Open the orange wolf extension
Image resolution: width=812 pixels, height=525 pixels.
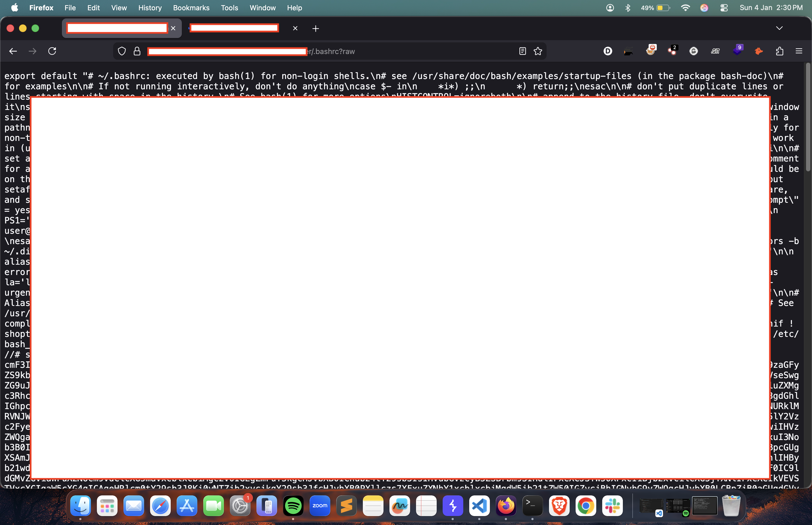click(759, 51)
